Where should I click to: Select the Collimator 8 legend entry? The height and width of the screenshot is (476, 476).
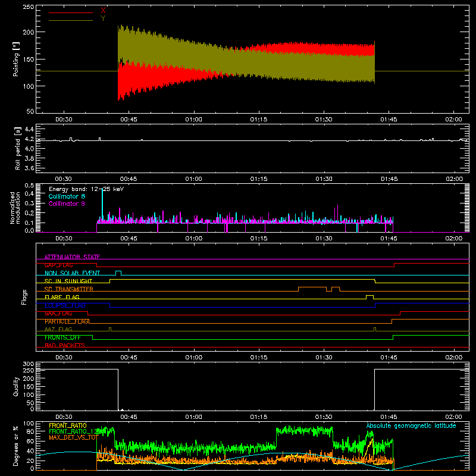click(67, 196)
